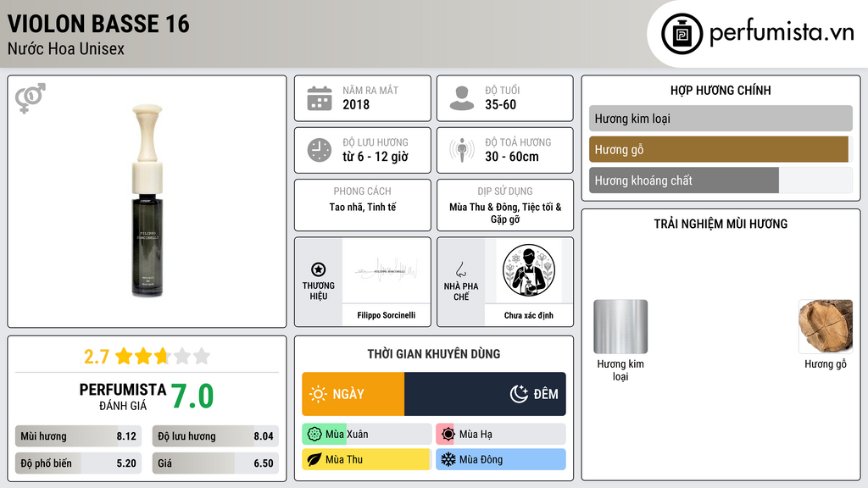Click the wood log Hương gỗ image

(826, 326)
